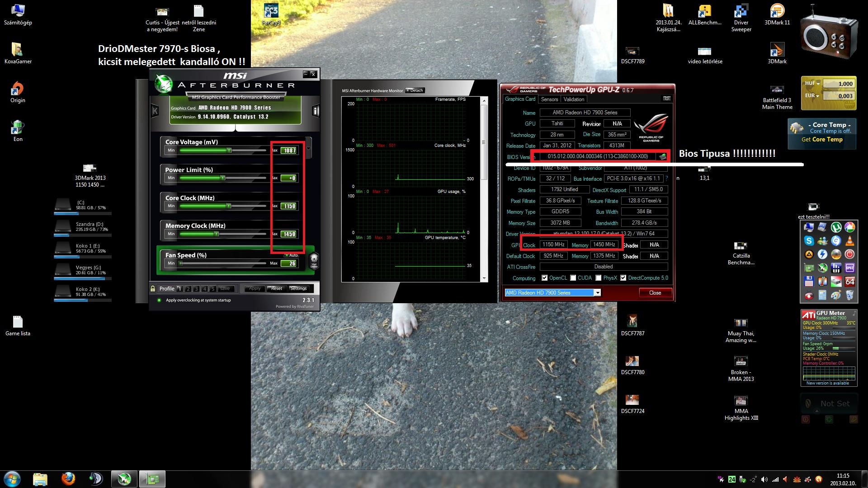
Task: Detach the hardware monitor
Action: [415, 90]
